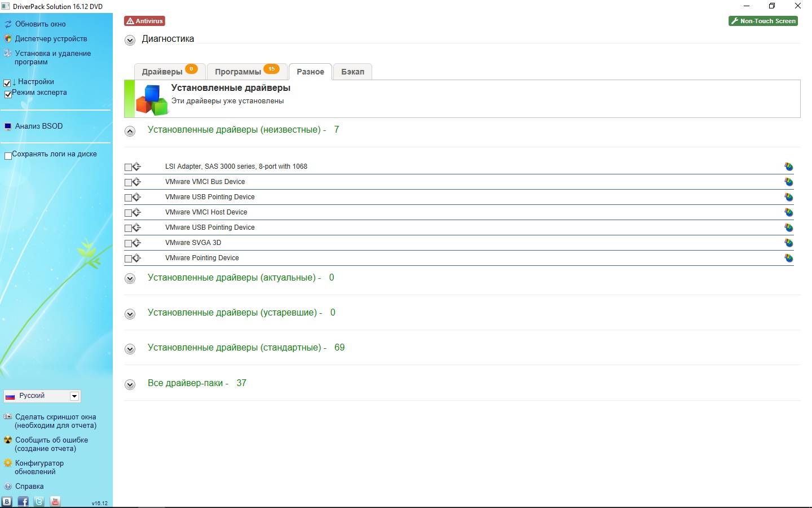
Task: Click the red Antivirus button
Action: pos(145,21)
